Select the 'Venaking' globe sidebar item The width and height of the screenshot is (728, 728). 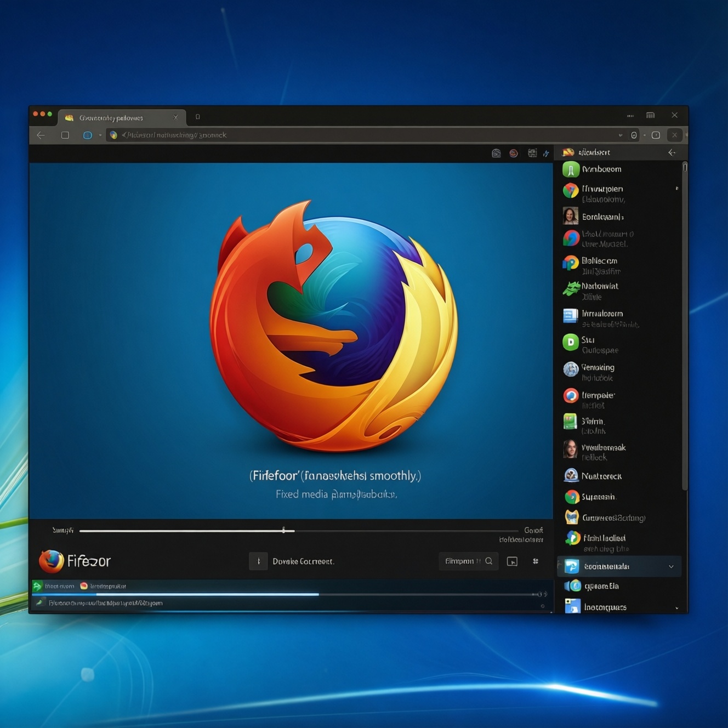619,372
